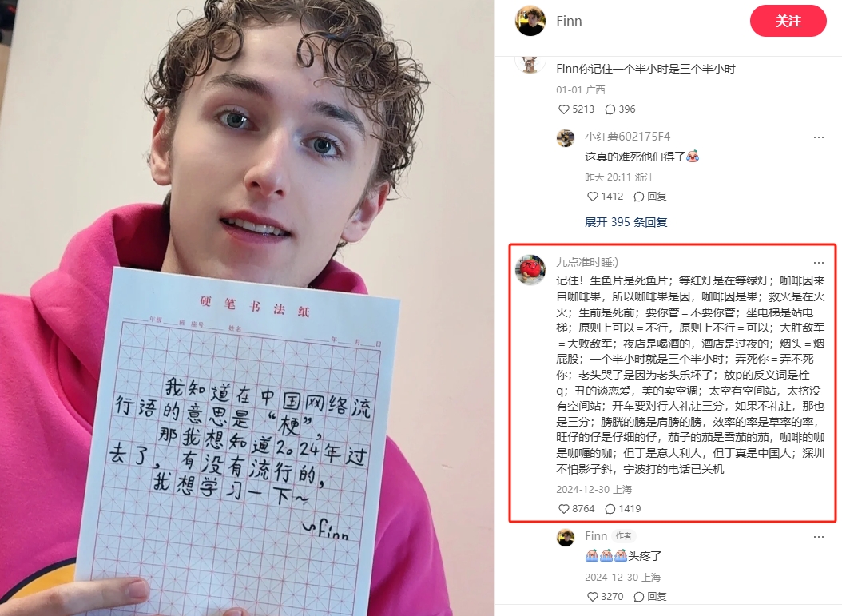Screen dimensions: 842x616
Task: Open 九点准时睡:) user avatar
Action: point(530,269)
